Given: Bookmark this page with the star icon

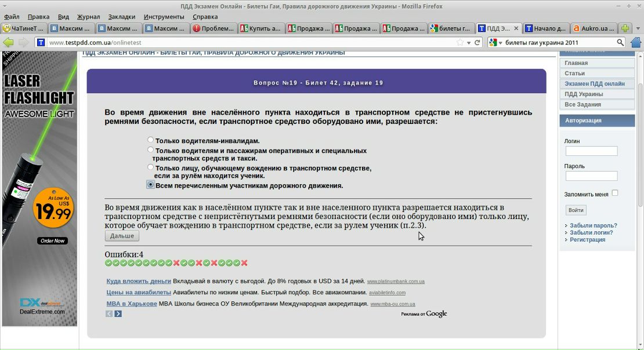Looking at the screenshot, I should 460,42.
